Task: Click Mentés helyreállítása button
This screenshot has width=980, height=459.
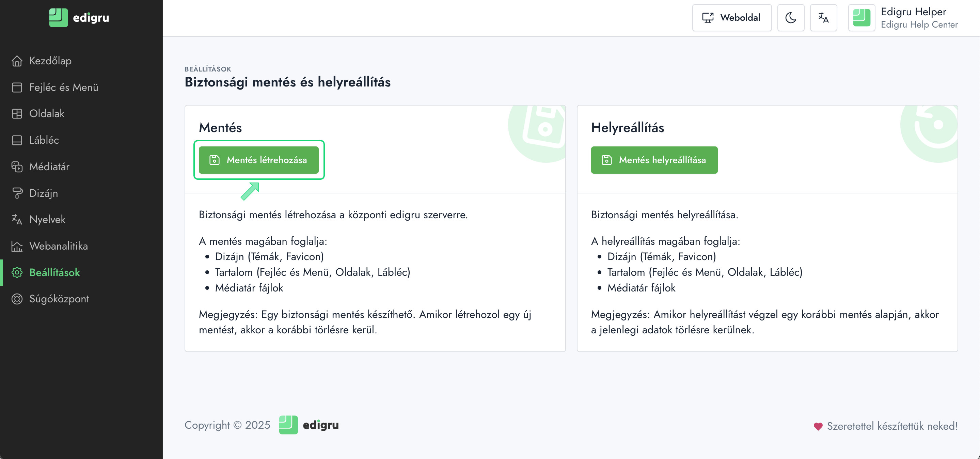Action: point(654,160)
